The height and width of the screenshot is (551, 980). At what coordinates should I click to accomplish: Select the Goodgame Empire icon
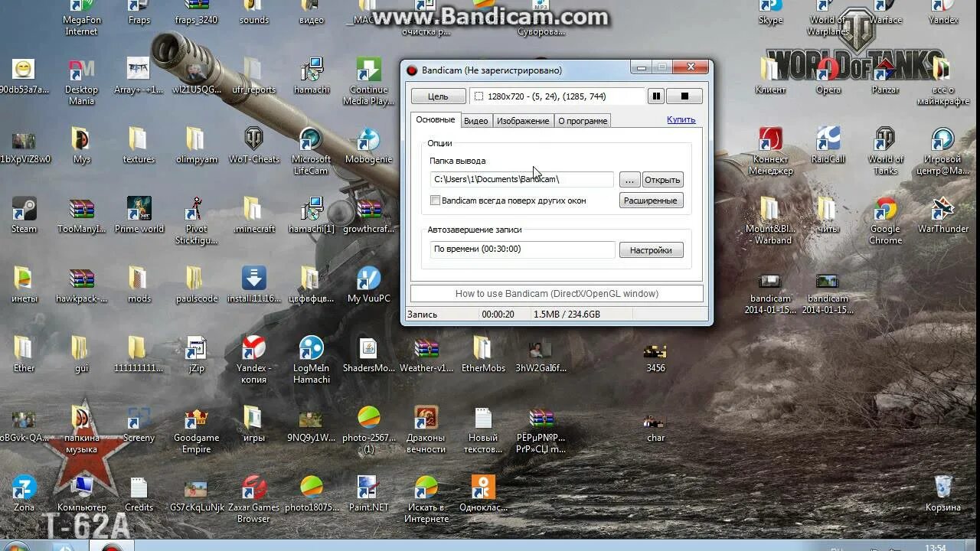pyautogui.click(x=196, y=429)
